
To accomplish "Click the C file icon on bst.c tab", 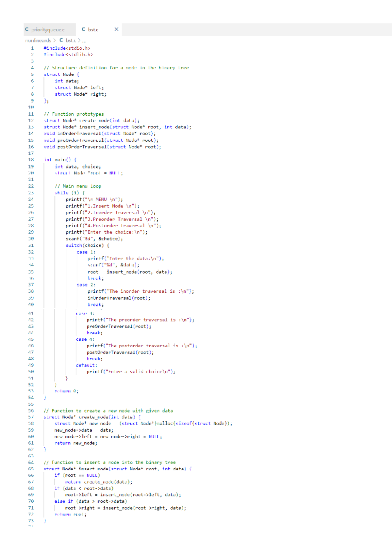I will (84, 29).
